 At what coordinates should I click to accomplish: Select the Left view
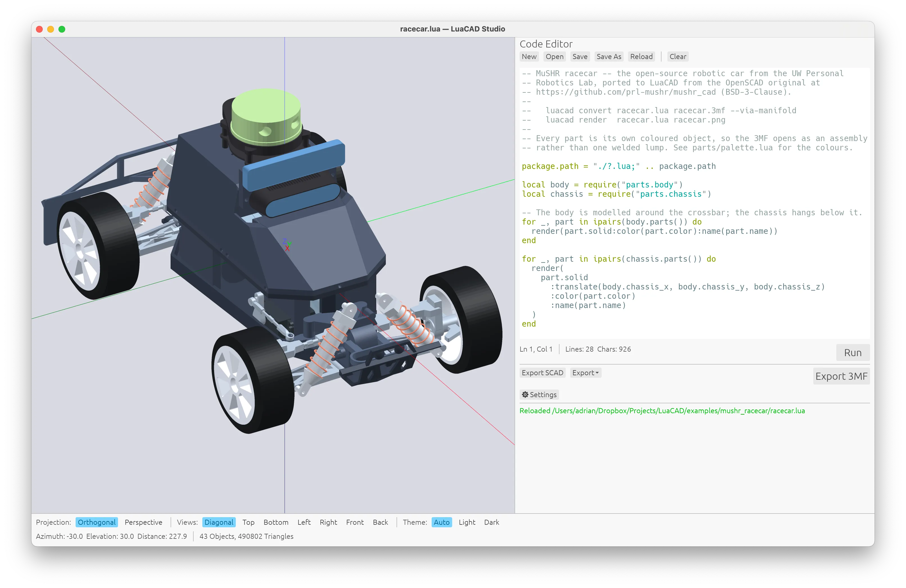[304, 522]
